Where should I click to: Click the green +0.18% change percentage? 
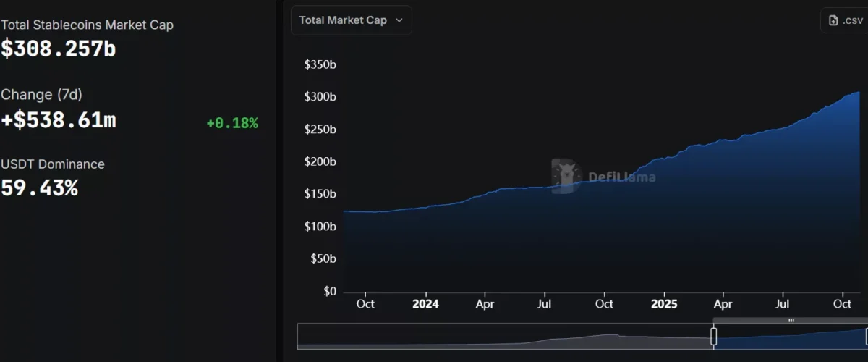coord(231,123)
